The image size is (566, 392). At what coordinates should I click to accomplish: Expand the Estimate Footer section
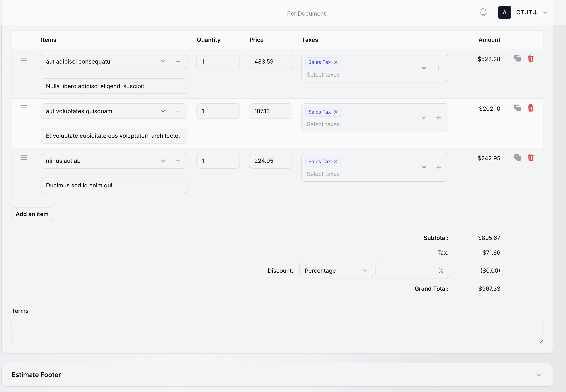tap(539, 375)
